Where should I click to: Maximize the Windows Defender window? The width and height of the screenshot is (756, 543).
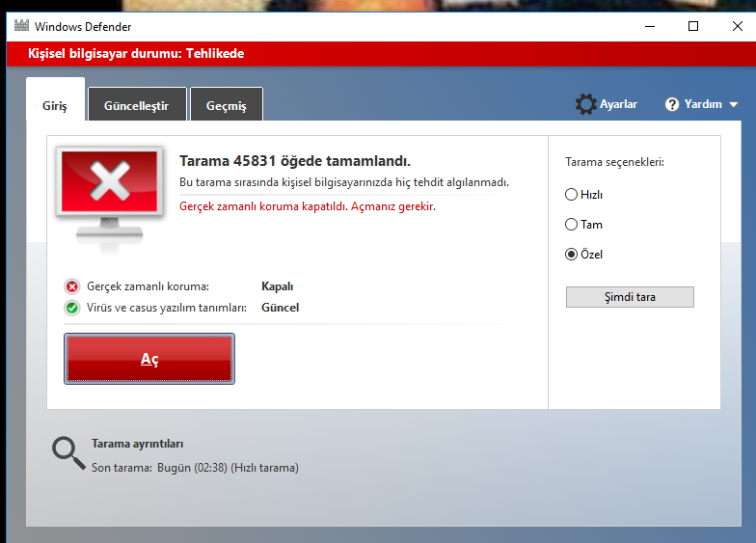pyautogui.click(x=693, y=27)
